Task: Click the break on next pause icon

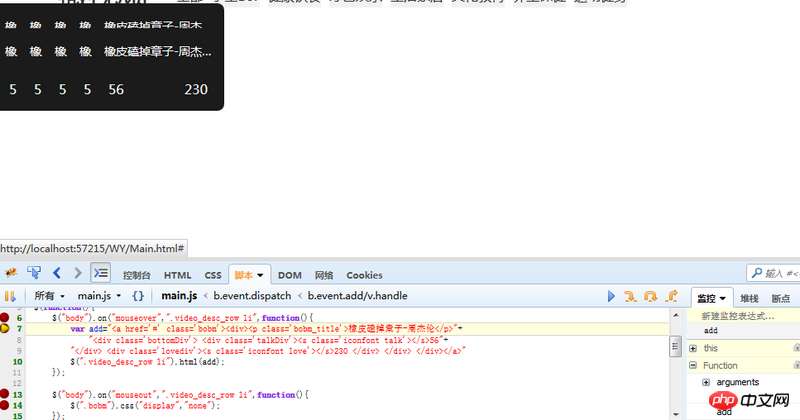Action: pyautogui.click(x=10, y=296)
